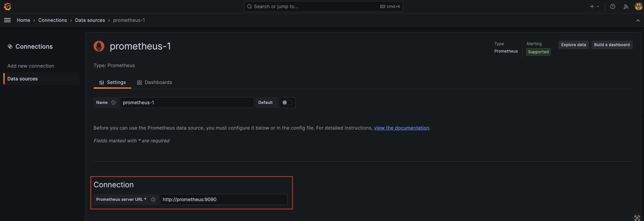Click the Add new connection sidebar item
Image resolution: width=644 pixels, height=221 pixels.
point(31,66)
